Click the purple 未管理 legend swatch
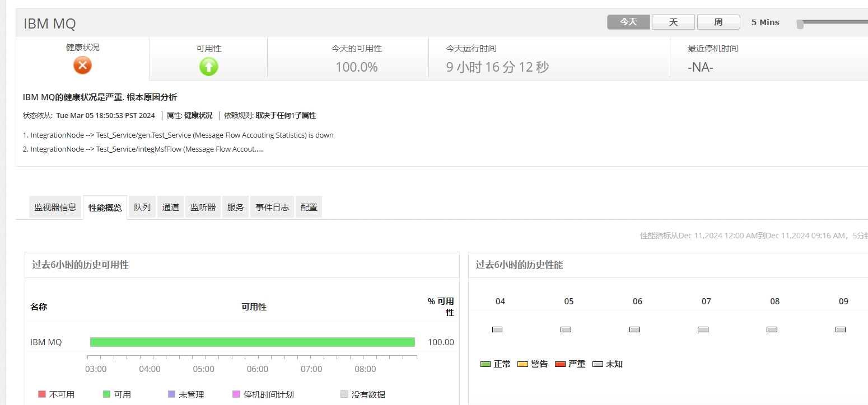868x405 pixels. [x=171, y=394]
